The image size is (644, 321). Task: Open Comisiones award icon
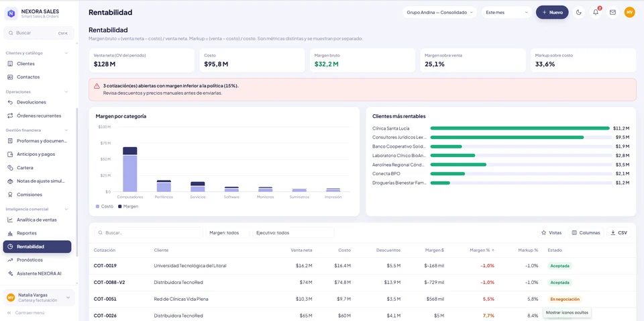10,194
